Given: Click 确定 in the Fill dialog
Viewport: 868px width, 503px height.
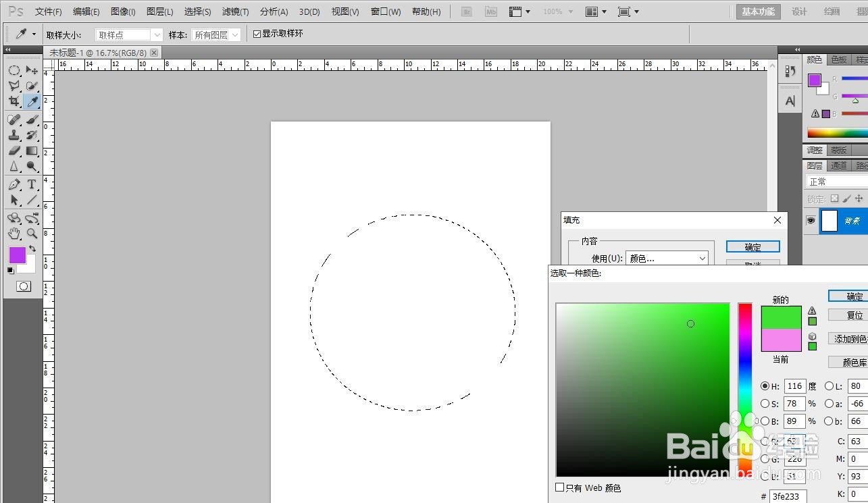Looking at the screenshot, I should [x=753, y=247].
